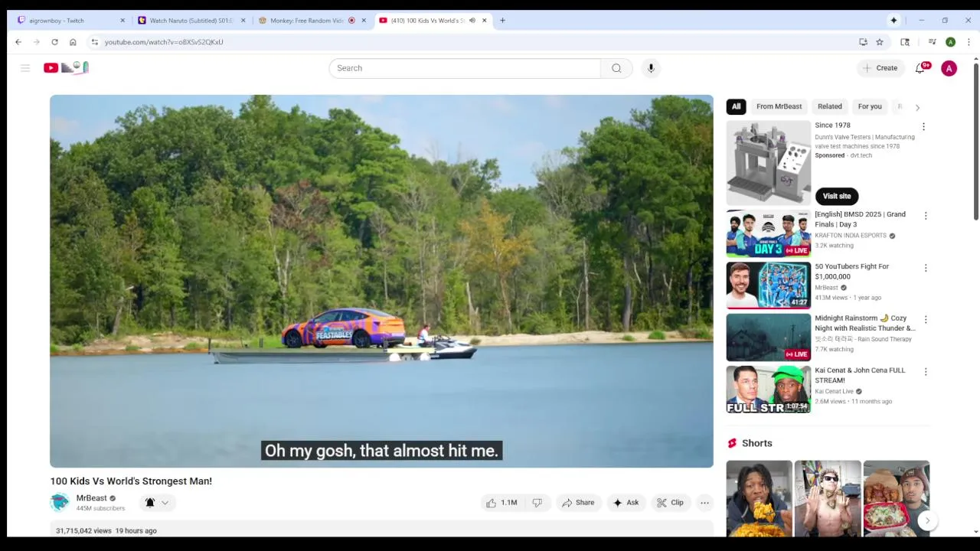Viewport: 980px width, 551px height.
Task: Select the For you chip
Action: pos(870,106)
